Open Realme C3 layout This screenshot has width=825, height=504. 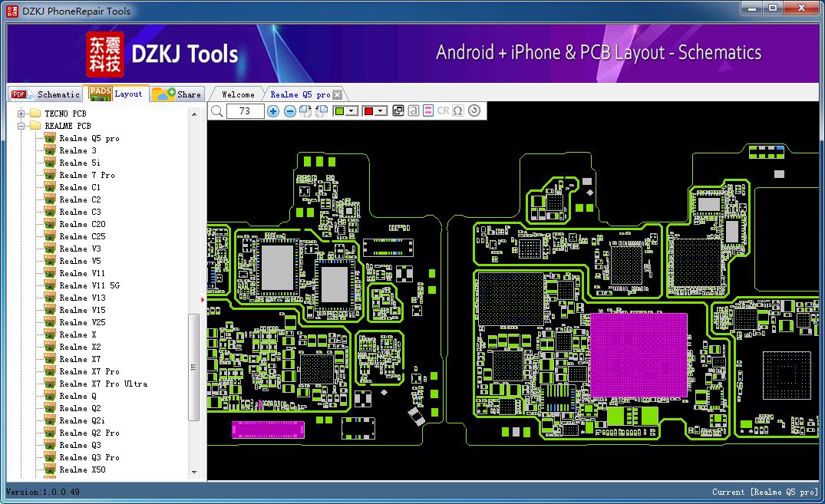coord(80,212)
